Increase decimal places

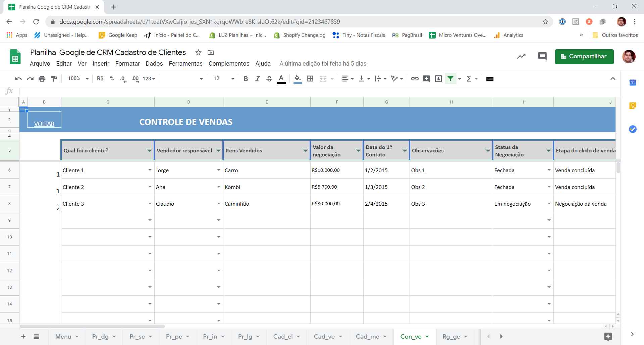click(135, 79)
